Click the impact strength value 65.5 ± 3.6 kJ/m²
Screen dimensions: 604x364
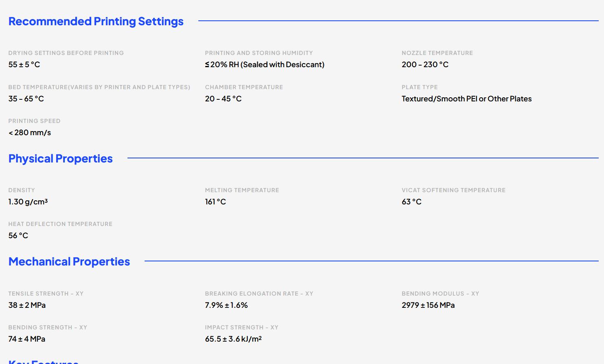(233, 339)
